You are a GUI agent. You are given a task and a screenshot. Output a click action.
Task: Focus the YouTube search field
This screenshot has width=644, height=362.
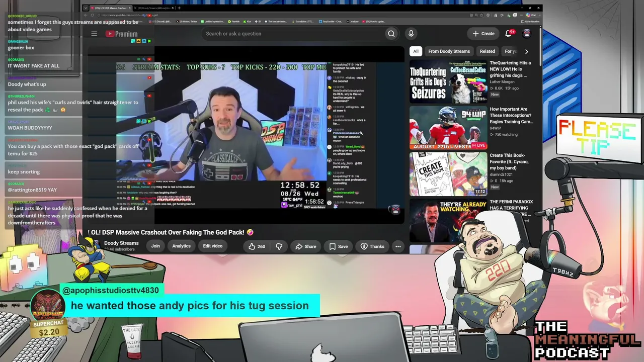click(294, 34)
